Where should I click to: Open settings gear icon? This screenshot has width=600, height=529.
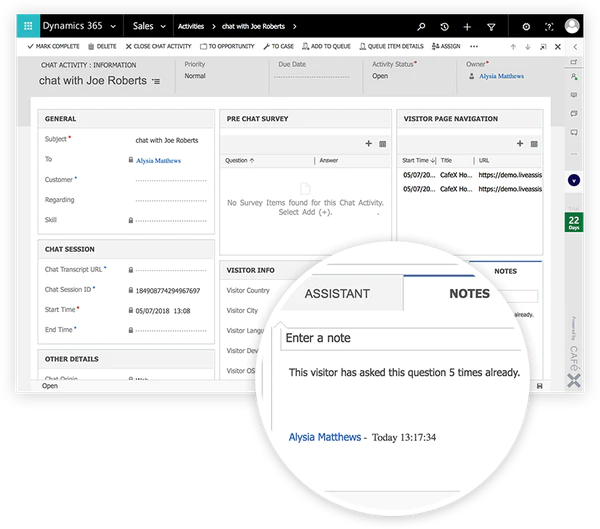tap(526, 26)
